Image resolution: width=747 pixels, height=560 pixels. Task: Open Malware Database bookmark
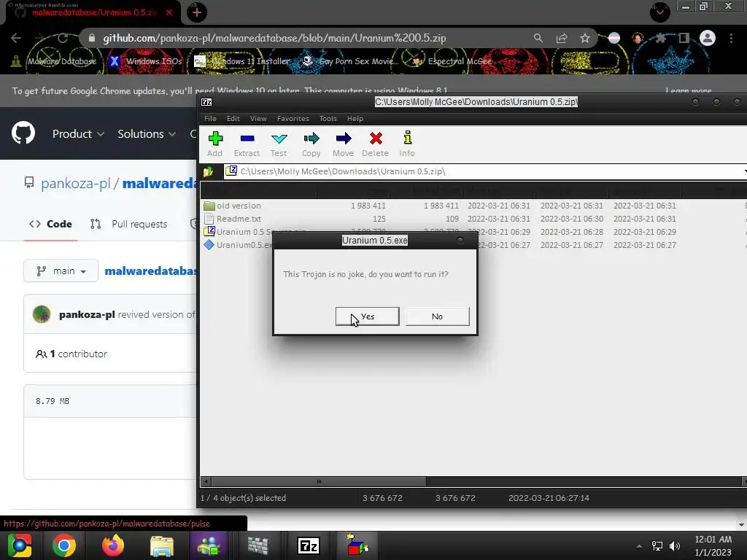(54, 61)
